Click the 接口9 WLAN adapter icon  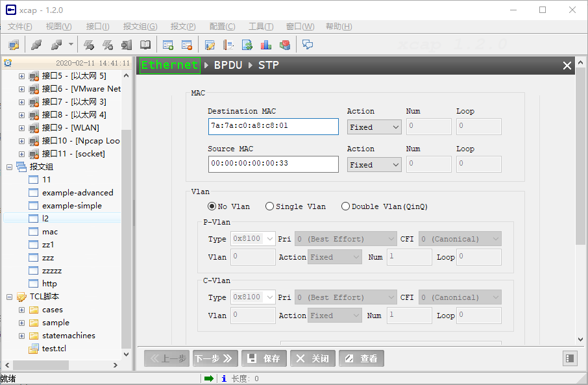34,128
